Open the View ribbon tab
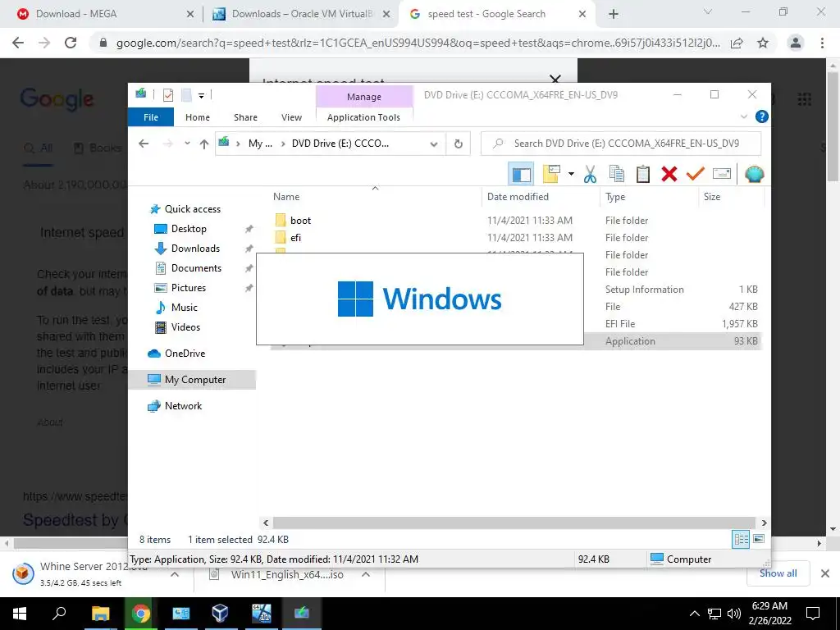 click(291, 116)
